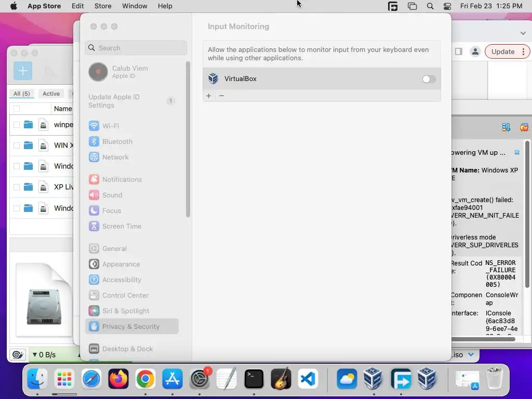Click the snail speed-limit icon
The width and height of the screenshot is (532, 399).
coord(18,355)
